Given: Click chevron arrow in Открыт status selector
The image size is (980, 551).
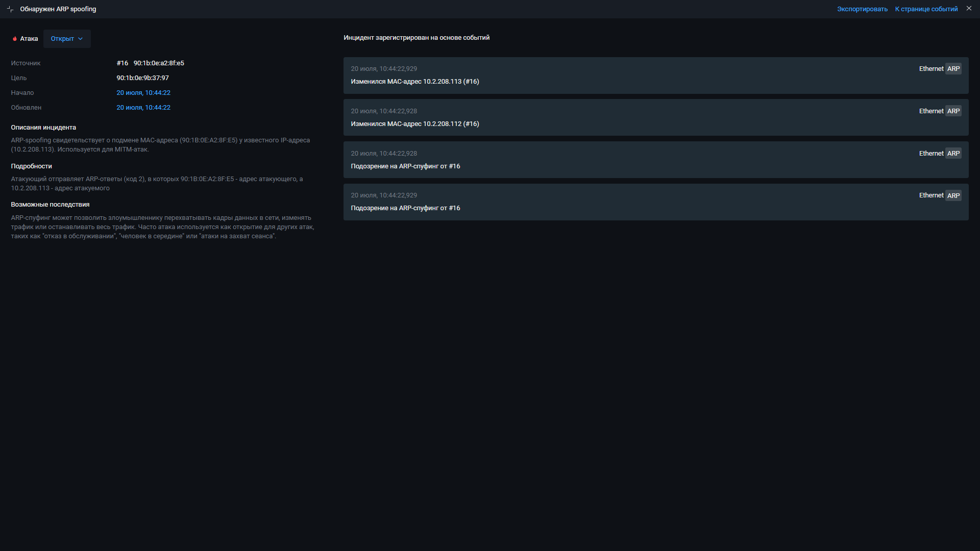Looking at the screenshot, I should point(81,39).
